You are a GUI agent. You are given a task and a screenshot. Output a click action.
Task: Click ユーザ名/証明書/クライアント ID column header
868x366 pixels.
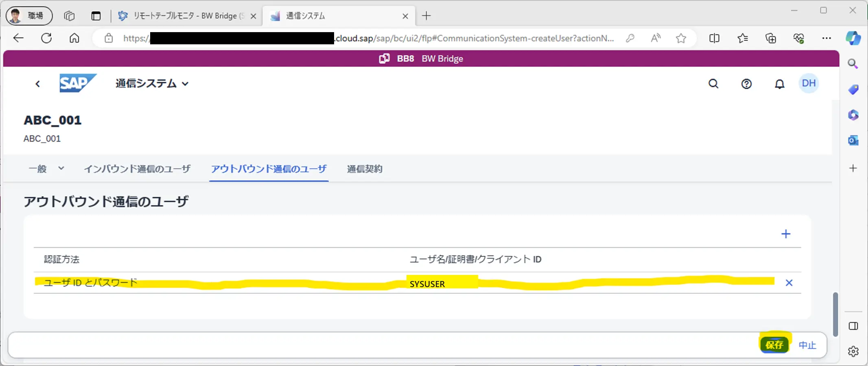pyautogui.click(x=475, y=259)
